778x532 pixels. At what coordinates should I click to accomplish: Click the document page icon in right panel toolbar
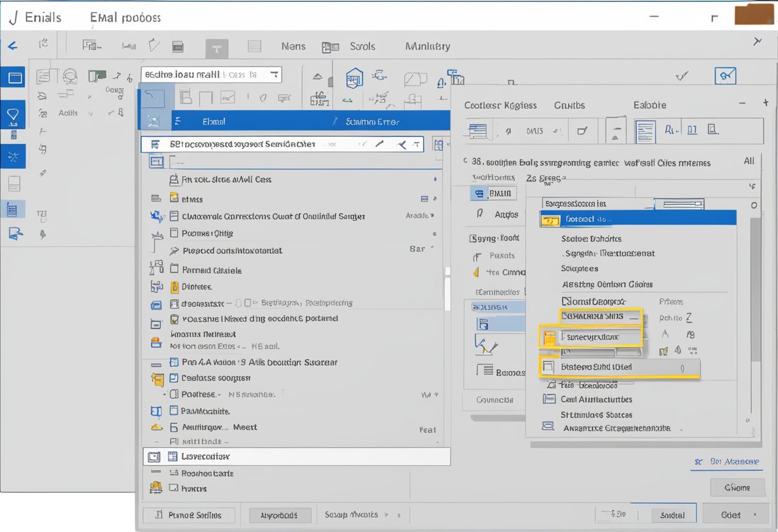click(x=645, y=131)
